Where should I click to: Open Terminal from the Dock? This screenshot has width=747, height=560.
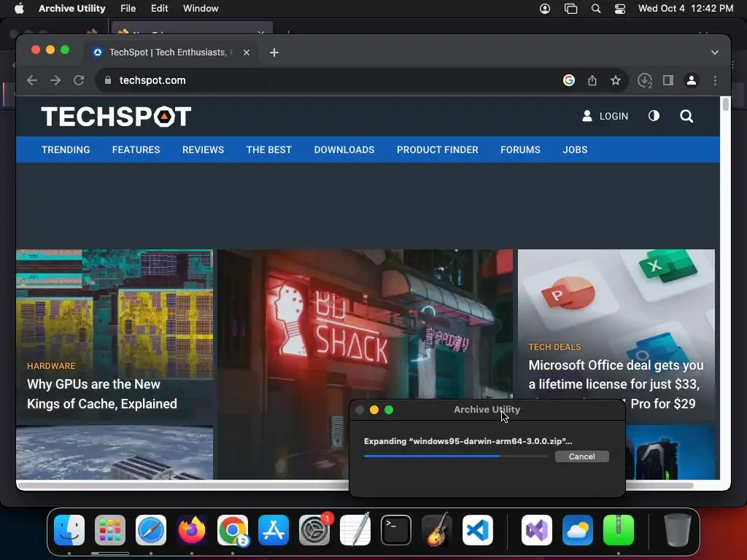[396, 529]
